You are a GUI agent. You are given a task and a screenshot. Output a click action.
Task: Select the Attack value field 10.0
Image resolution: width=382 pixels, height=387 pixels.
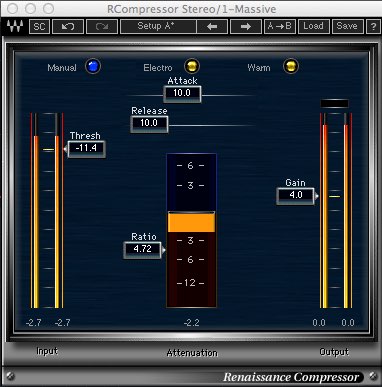click(x=182, y=93)
